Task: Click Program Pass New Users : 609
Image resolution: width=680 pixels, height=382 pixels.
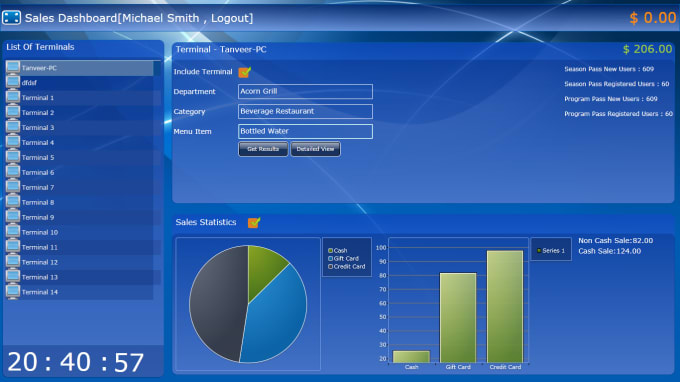Action: 611,99
